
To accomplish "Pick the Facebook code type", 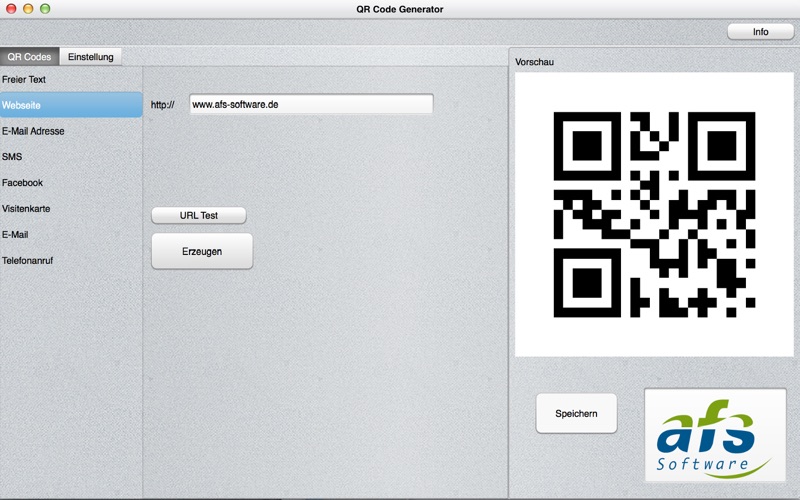I will 71,183.
